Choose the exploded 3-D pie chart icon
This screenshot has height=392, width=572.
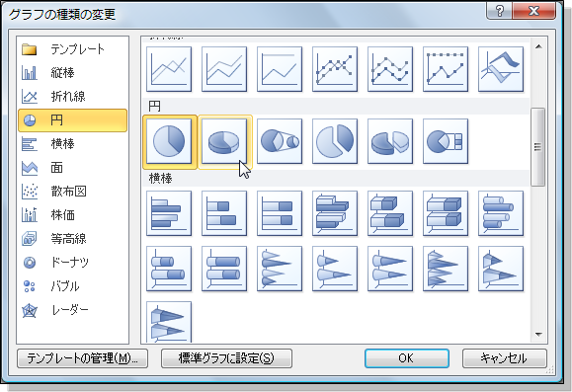click(390, 141)
